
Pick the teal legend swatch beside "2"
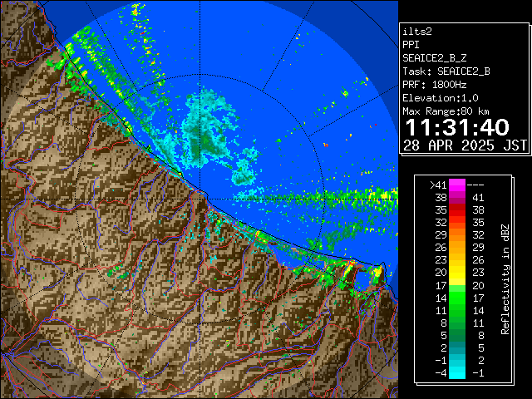(457, 347)
